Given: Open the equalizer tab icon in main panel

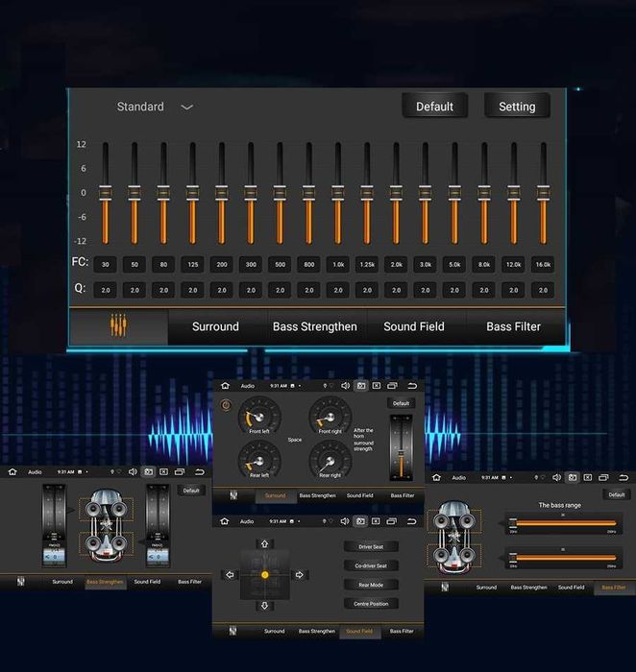Looking at the screenshot, I should click(118, 325).
